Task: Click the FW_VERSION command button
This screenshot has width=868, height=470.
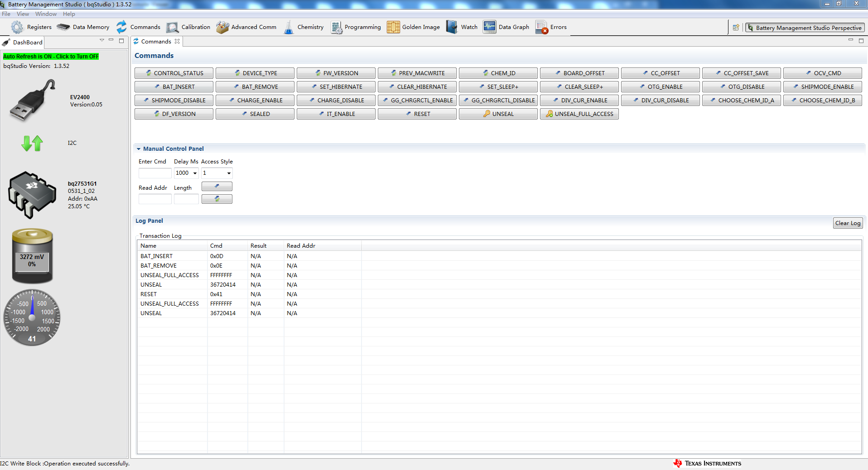Action: click(x=336, y=73)
